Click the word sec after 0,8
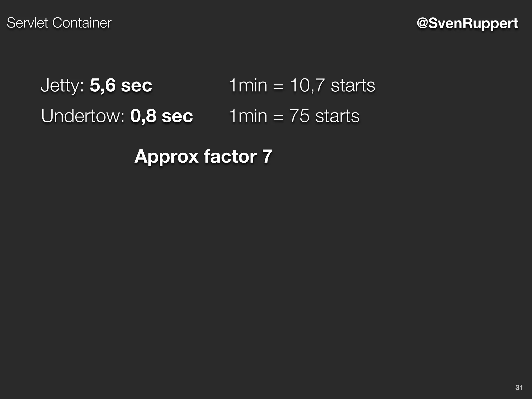The image size is (532, 399). 177,116
